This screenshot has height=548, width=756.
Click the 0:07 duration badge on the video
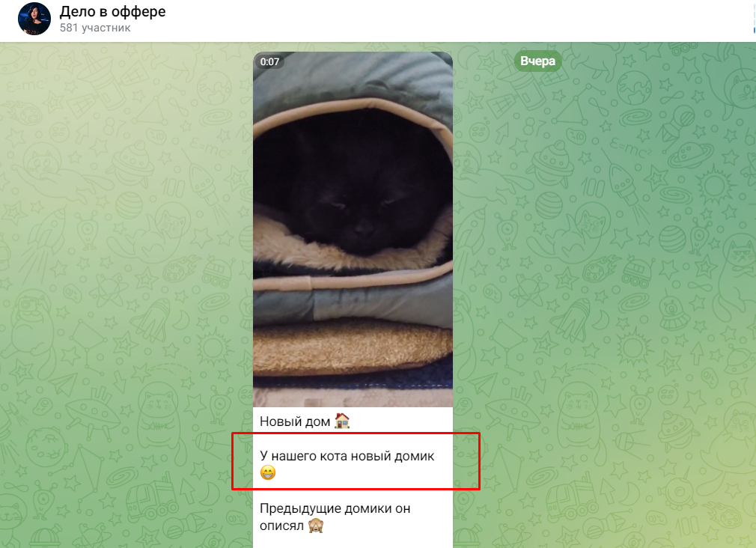(269, 61)
